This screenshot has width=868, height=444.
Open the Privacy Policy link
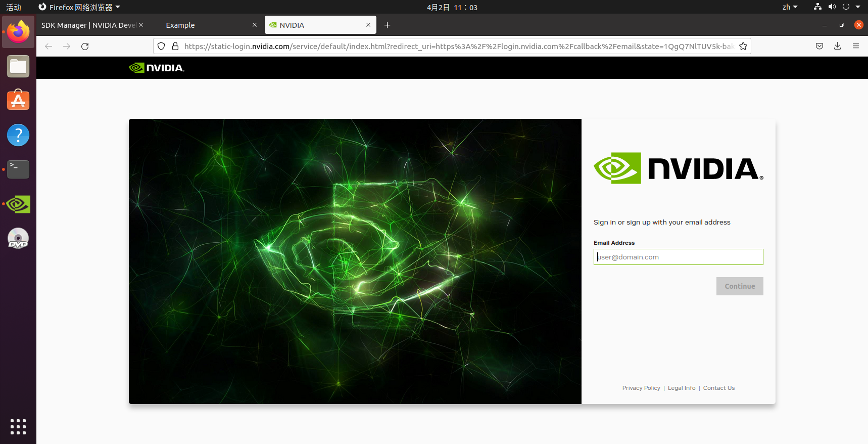click(641, 388)
